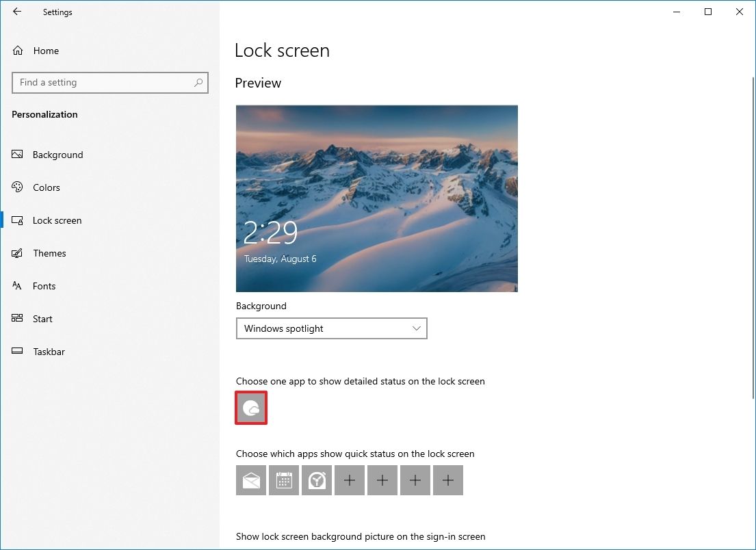Click the Colors palette icon in sidebar
Viewport: 756px width, 550px height.
pos(17,187)
